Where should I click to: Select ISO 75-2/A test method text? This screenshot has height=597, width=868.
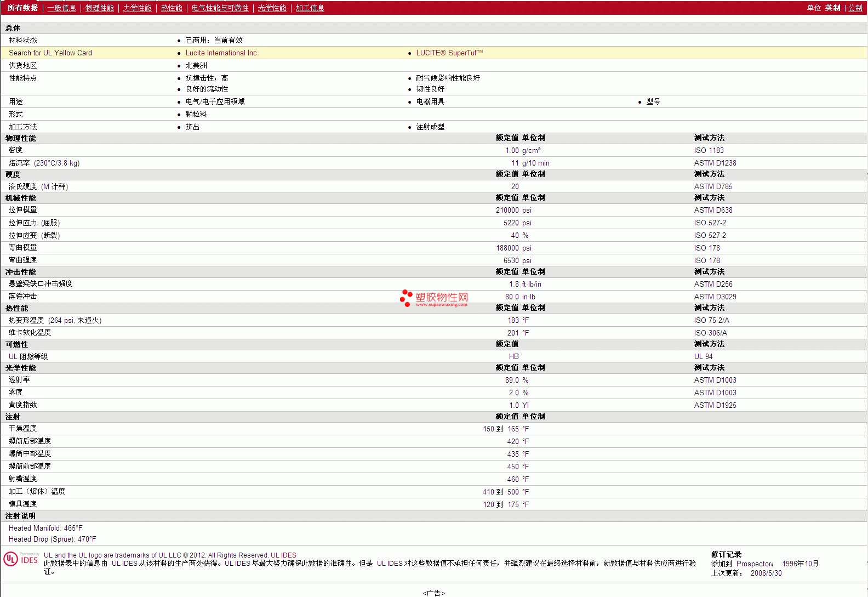(711, 320)
